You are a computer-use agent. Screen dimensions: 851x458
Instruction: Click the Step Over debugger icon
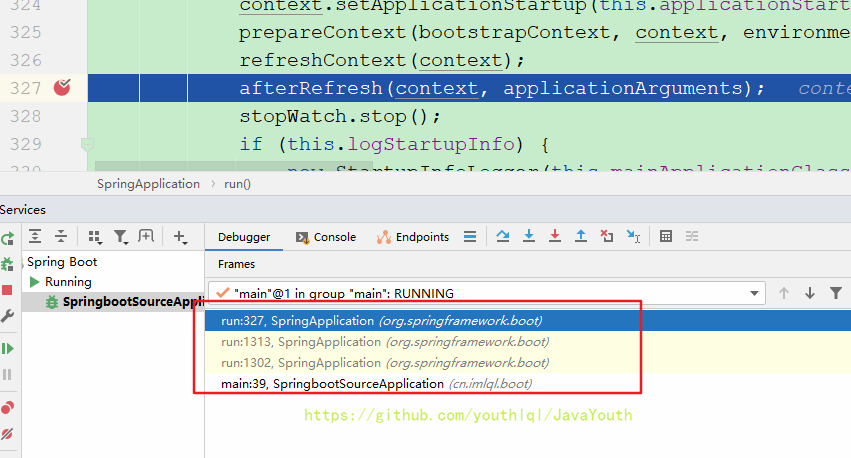click(503, 237)
